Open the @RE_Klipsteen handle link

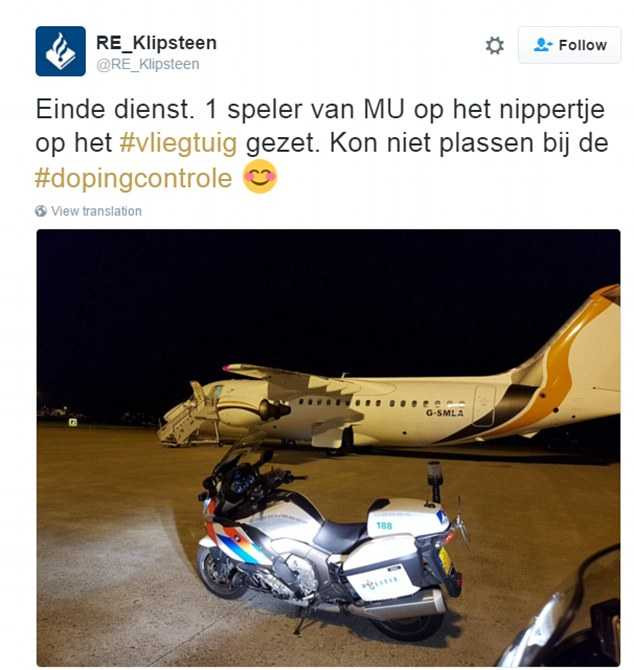point(148,64)
